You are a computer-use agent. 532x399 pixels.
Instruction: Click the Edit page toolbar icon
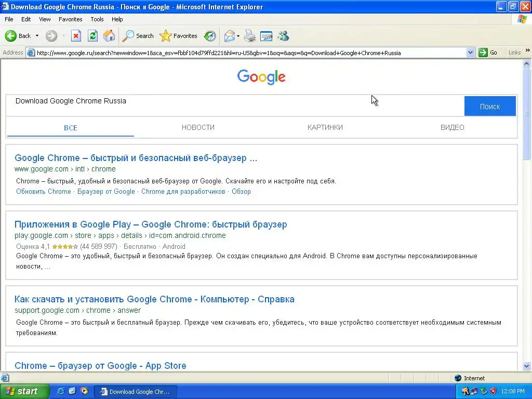[267, 36]
